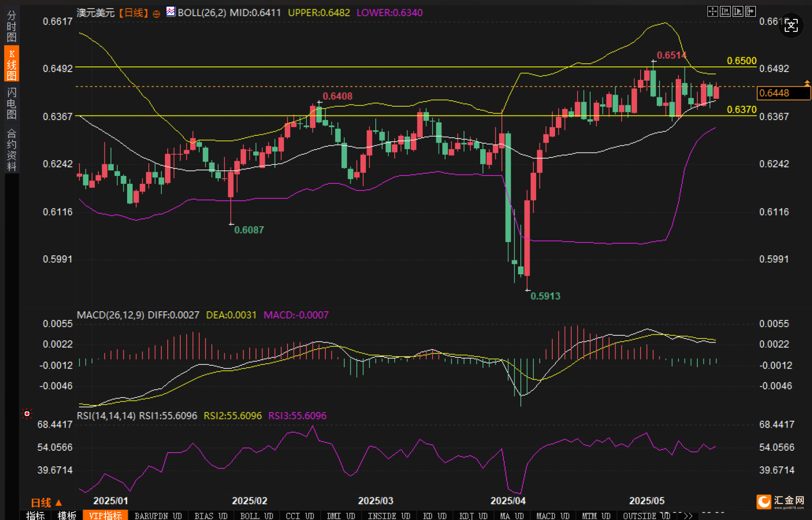Viewport: 812px width, 520px height.
Task: Click the 2025/03 date label
Action: (376, 501)
